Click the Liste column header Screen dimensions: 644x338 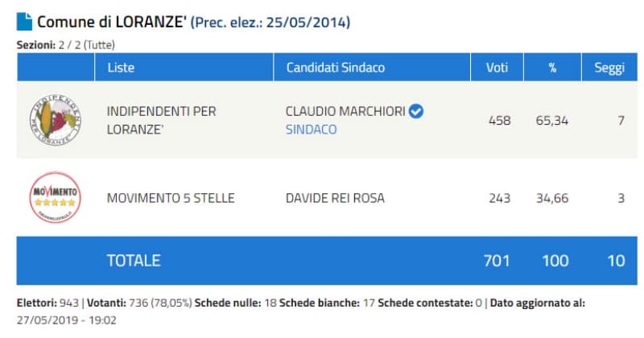click(x=121, y=68)
